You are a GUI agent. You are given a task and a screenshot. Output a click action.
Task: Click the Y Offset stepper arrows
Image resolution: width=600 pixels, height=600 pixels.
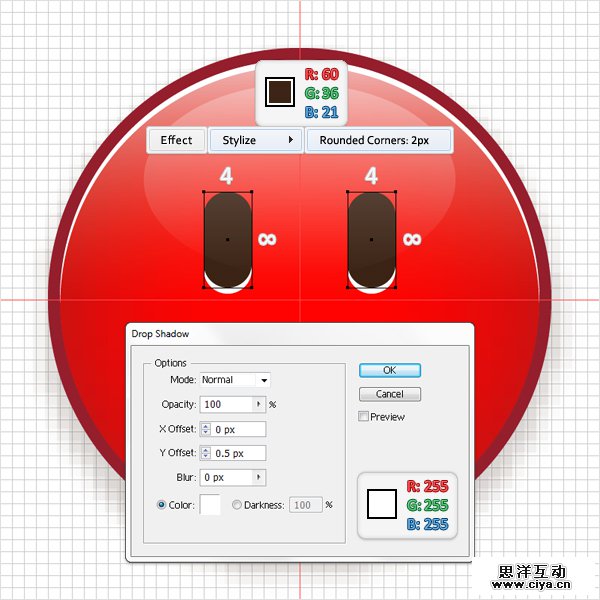(x=205, y=453)
